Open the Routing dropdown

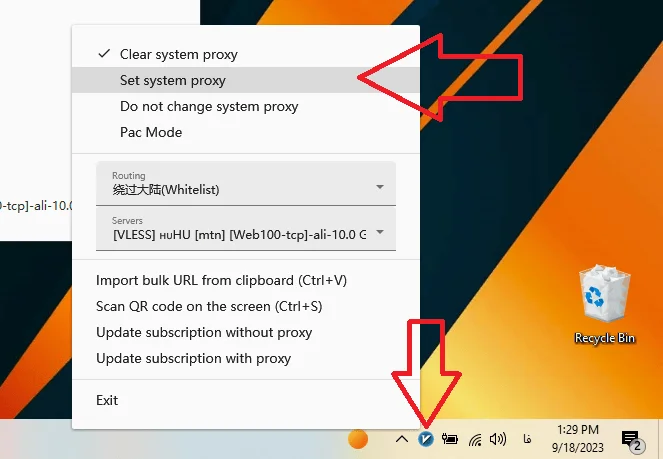point(246,184)
